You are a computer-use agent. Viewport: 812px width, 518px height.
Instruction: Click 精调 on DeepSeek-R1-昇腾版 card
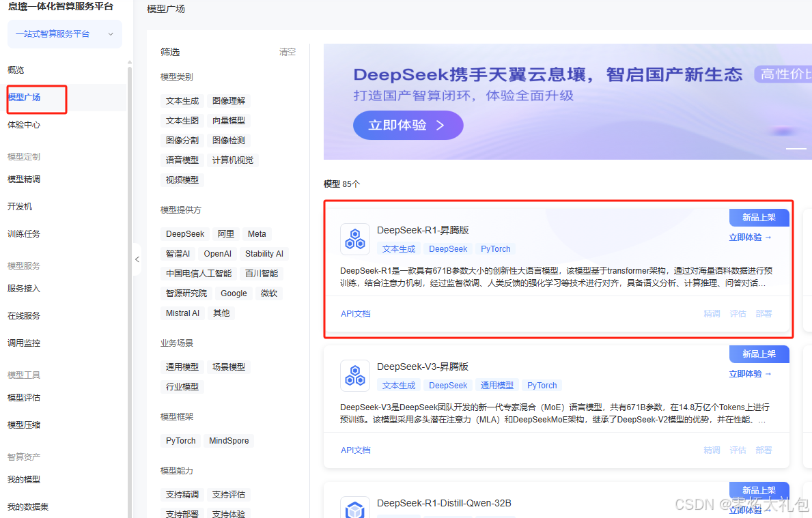pos(712,313)
